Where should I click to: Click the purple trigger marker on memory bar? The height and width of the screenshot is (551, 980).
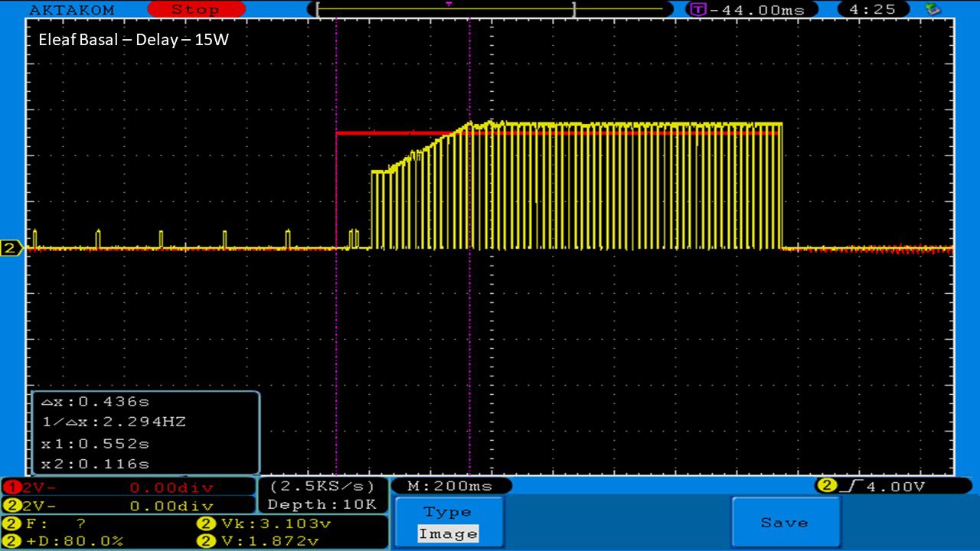click(449, 4)
